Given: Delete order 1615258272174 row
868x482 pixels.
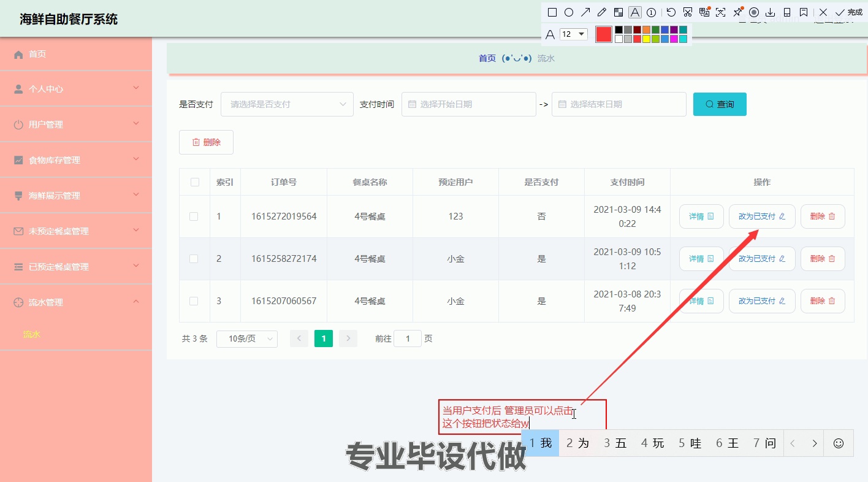Looking at the screenshot, I should (823, 259).
